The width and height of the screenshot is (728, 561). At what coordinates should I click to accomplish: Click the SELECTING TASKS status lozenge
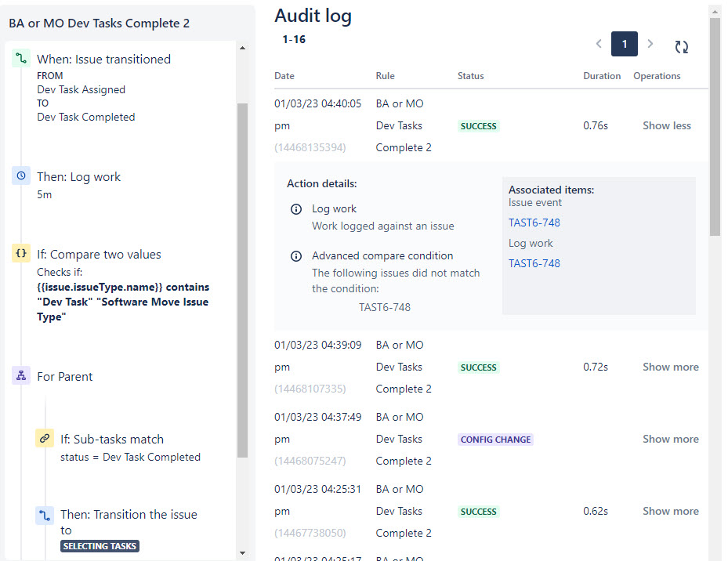[x=100, y=546]
